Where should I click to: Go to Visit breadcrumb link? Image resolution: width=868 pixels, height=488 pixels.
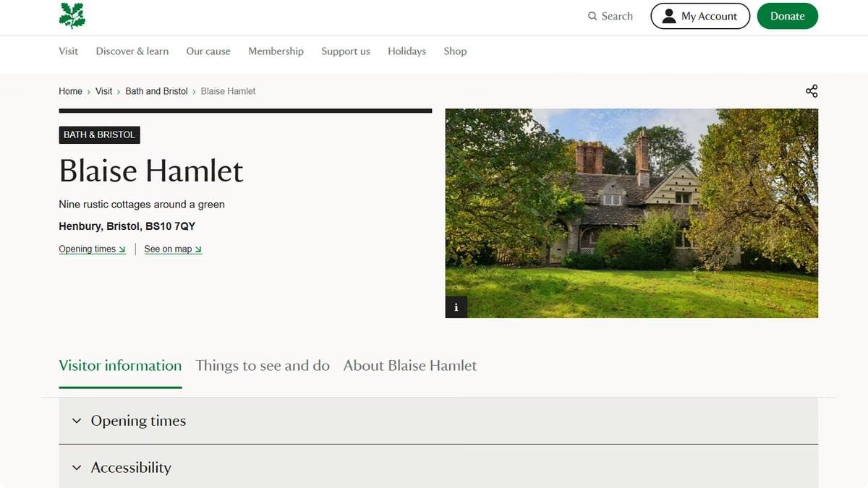[x=104, y=91]
